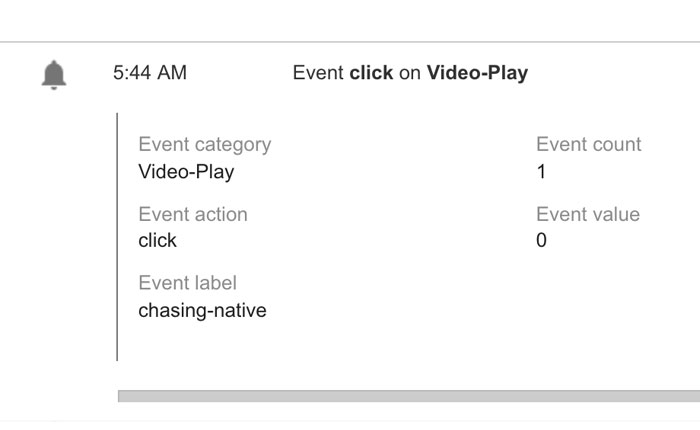Click the "chasing-native" label value

coord(202,310)
